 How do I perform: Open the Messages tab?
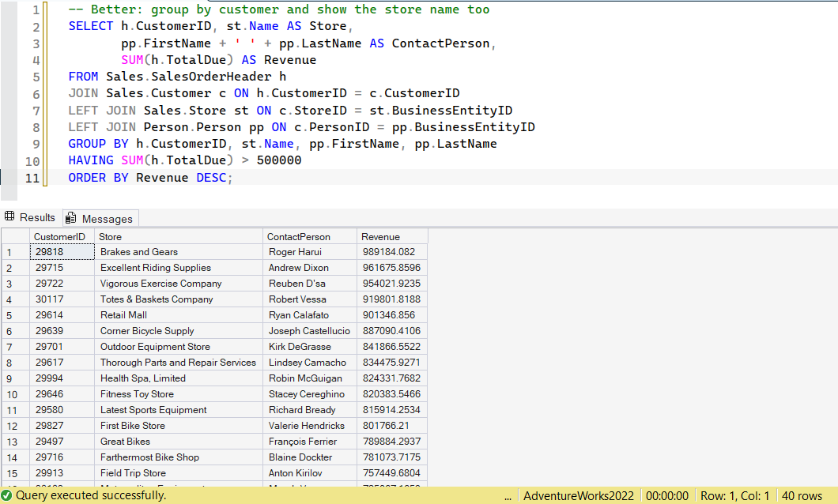tap(100, 218)
